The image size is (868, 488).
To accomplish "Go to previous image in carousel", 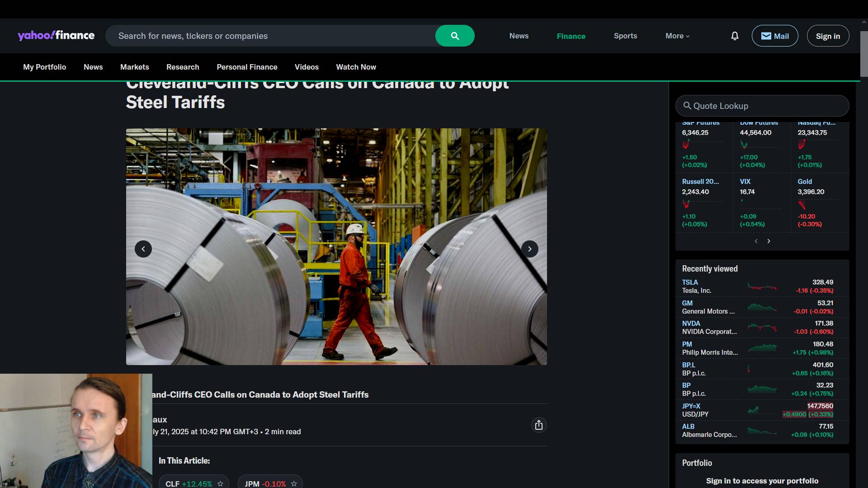I will pos(143,249).
